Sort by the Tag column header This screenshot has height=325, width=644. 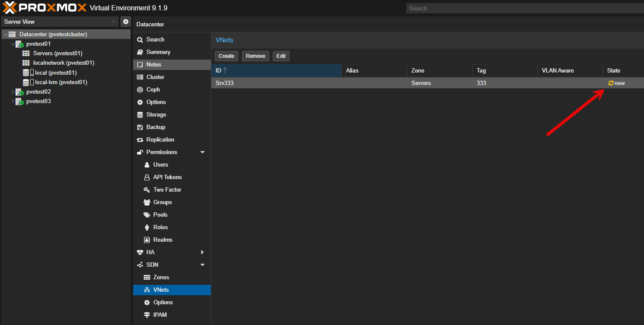pyautogui.click(x=505, y=71)
